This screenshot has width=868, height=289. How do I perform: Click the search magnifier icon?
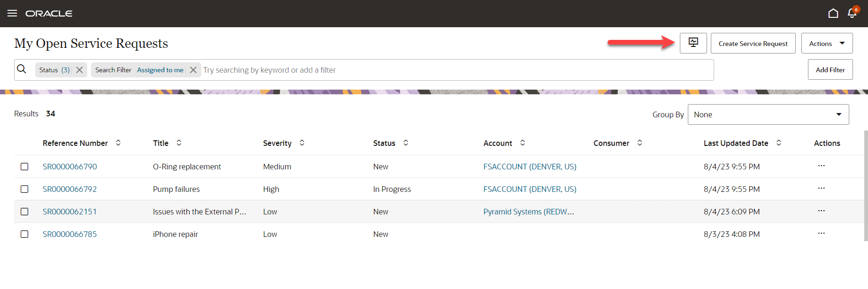point(22,69)
